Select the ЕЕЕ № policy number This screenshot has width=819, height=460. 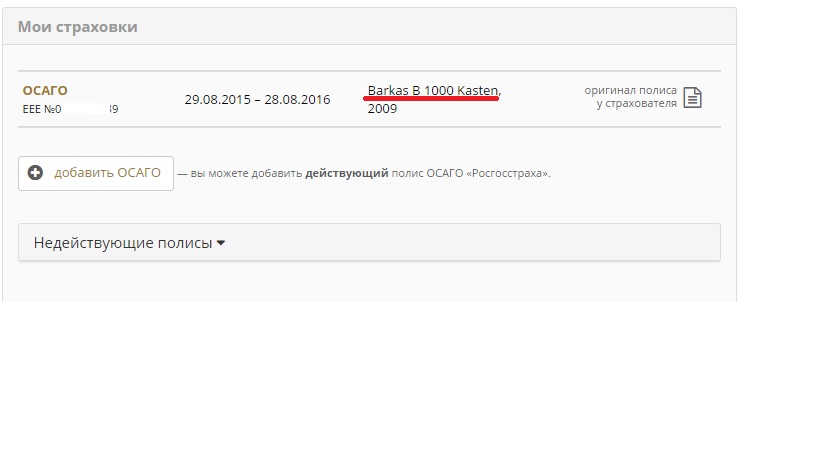coord(71,109)
